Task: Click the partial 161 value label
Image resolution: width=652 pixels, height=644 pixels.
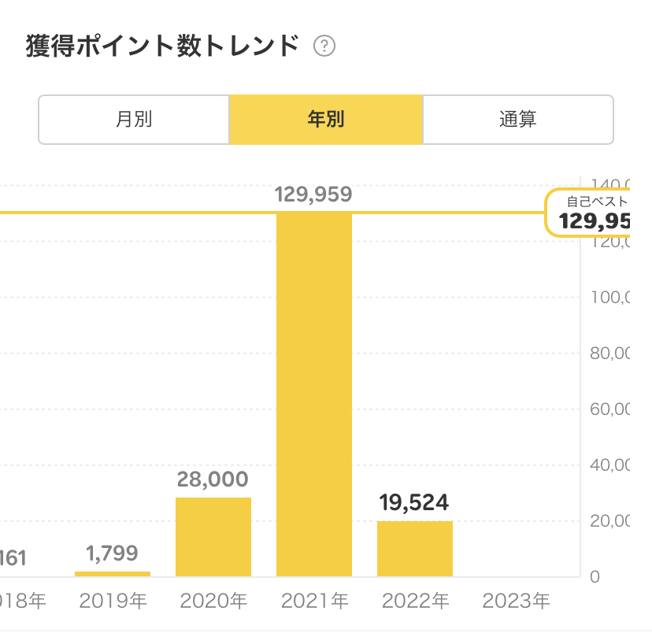Action: pos(13,559)
